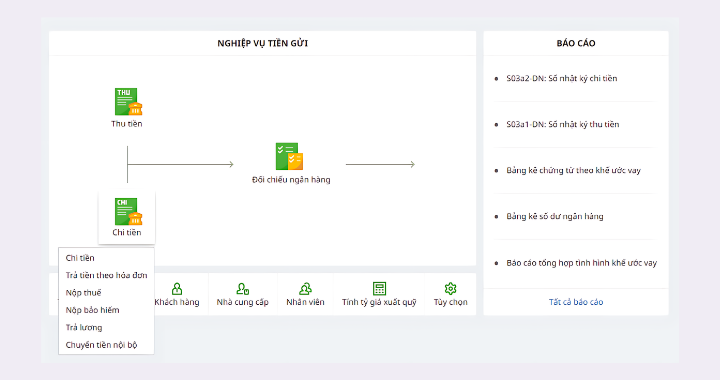This screenshot has width=720, height=380.
Task: Open Đối chiếu ngân hàng reconciliation icon
Action: tap(289, 156)
